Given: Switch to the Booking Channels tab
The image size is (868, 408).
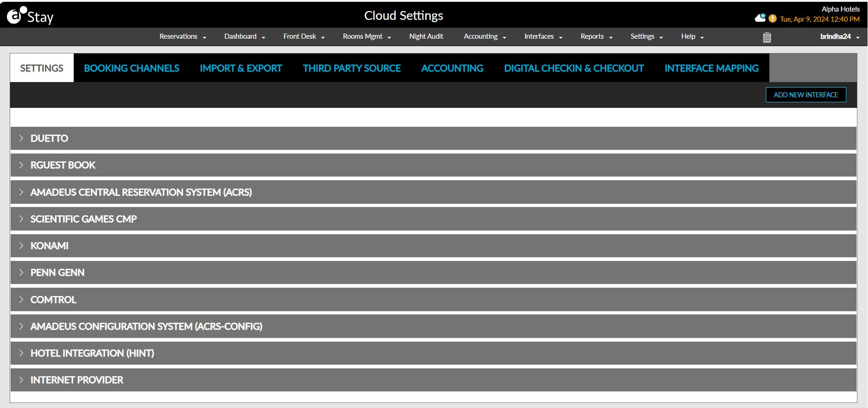Looking at the screenshot, I should 131,68.
